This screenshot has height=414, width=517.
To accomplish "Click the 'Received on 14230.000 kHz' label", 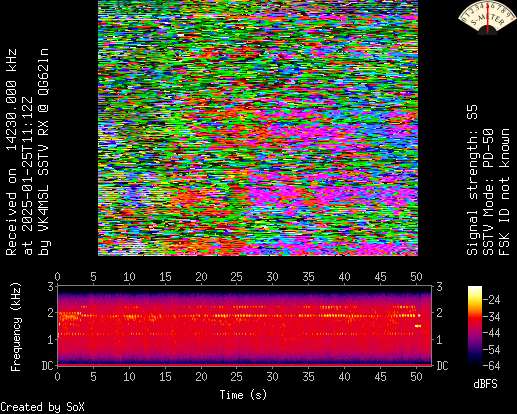I will click(11, 152).
